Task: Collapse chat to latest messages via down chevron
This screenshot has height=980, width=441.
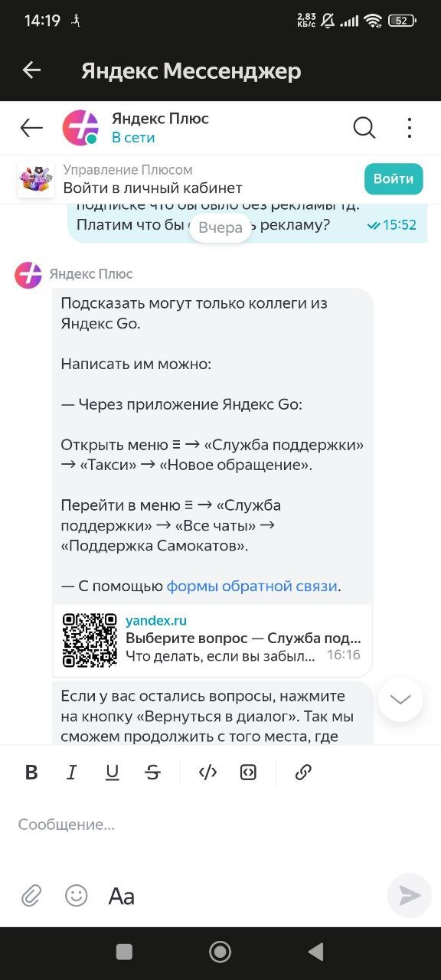Action: pyautogui.click(x=400, y=699)
